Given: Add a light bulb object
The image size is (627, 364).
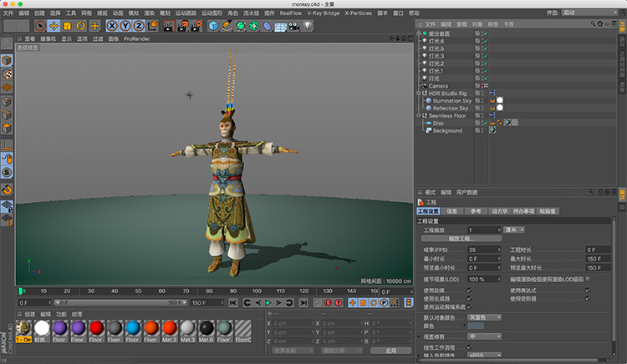Looking at the screenshot, I should click(x=307, y=26).
